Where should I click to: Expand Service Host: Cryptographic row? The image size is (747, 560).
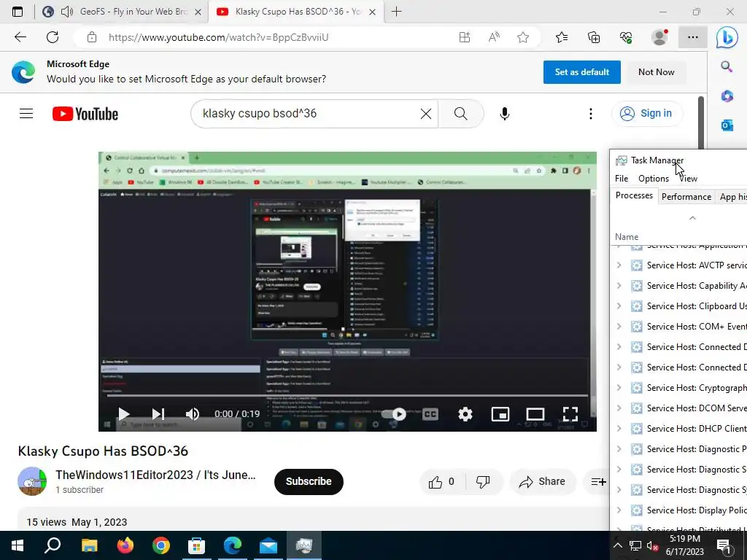pos(619,388)
